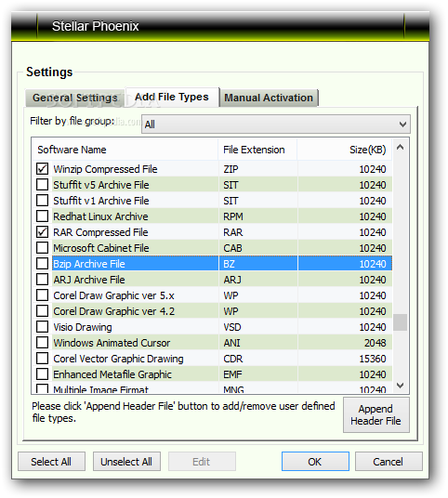Enable the Microsoft Cabinet File checkbox

click(x=42, y=248)
